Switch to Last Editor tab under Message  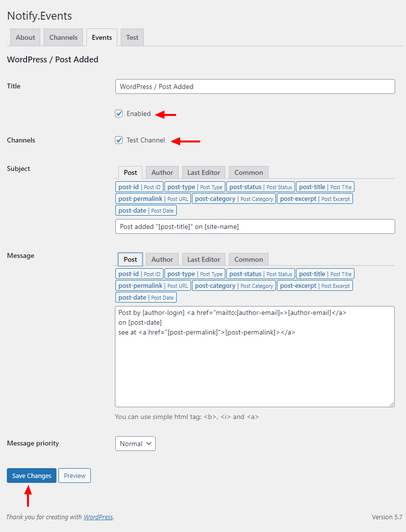(204, 259)
